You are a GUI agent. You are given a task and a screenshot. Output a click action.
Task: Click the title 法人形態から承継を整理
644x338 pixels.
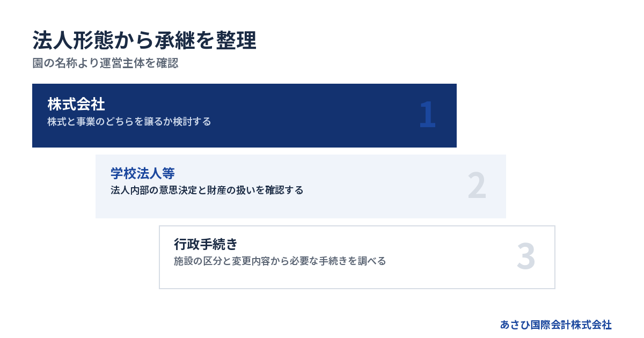144,41
